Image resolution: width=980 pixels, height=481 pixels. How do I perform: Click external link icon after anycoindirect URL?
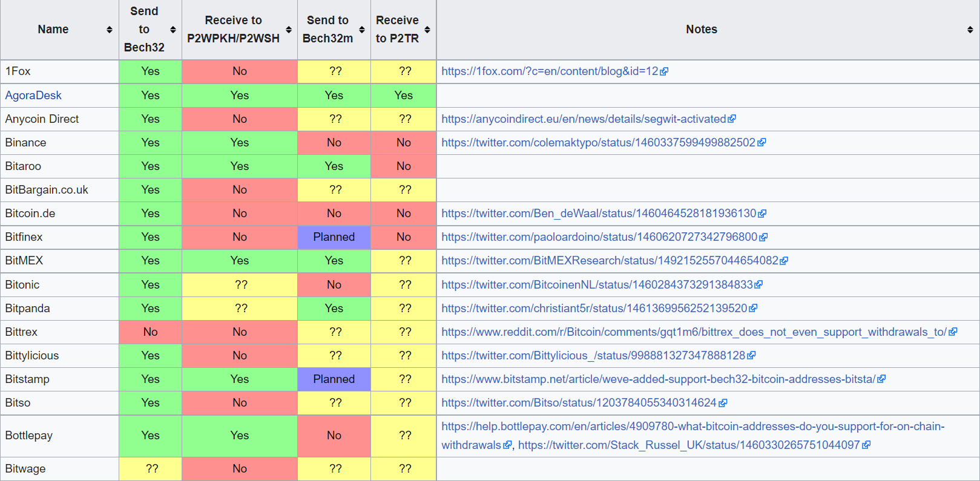click(732, 119)
